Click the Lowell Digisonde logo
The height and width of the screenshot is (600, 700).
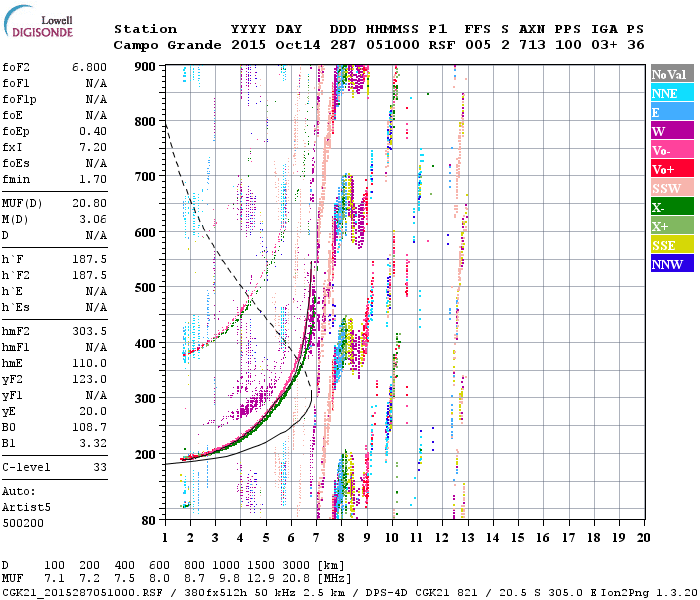[x=38, y=21]
